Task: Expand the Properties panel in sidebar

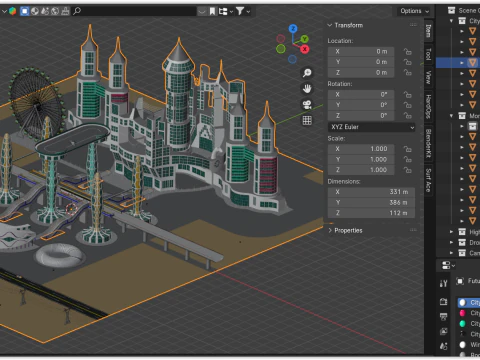Action: (330, 230)
